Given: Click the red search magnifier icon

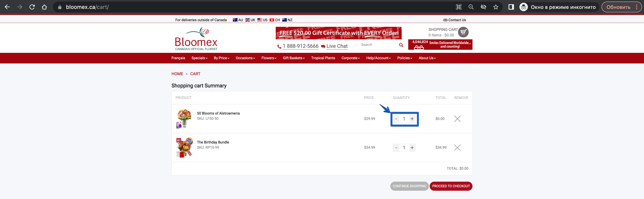Looking at the screenshot, I should (x=401, y=45).
